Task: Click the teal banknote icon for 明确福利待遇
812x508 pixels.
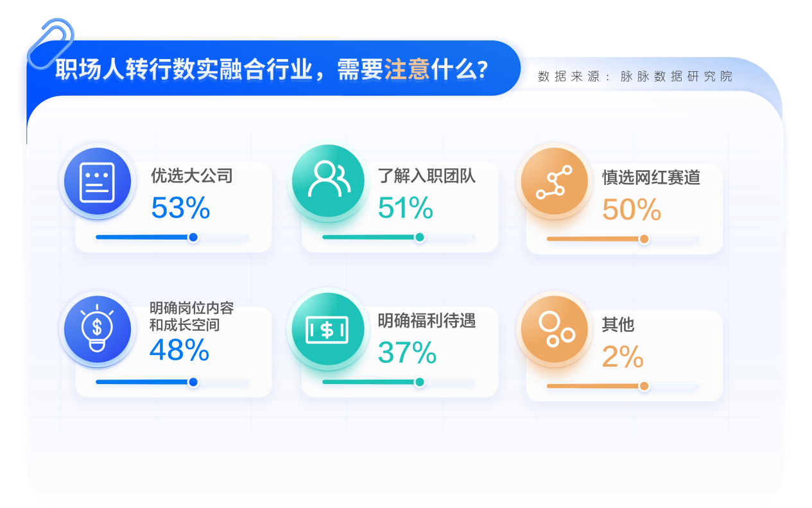Action: click(x=328, y=328)
